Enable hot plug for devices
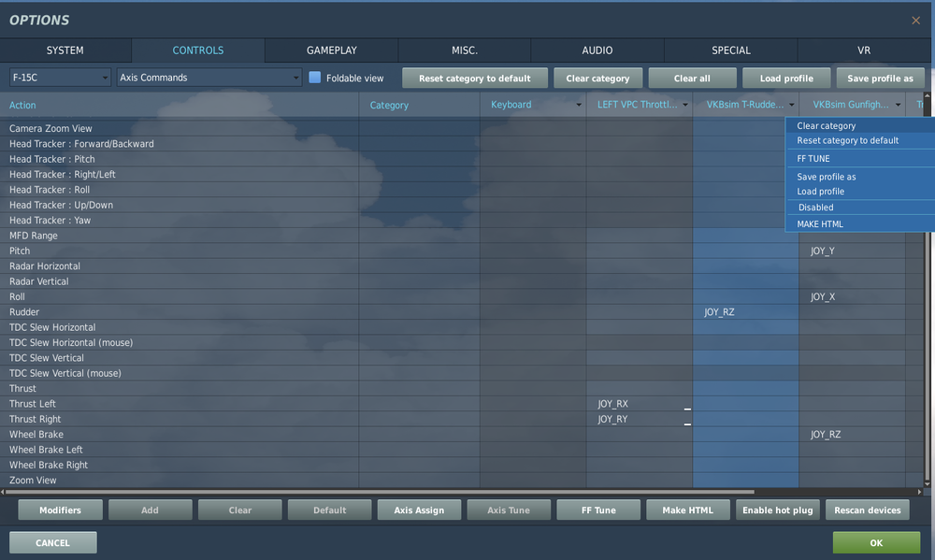935x560 pixels. pyautogui.click(x=776, y=510)
